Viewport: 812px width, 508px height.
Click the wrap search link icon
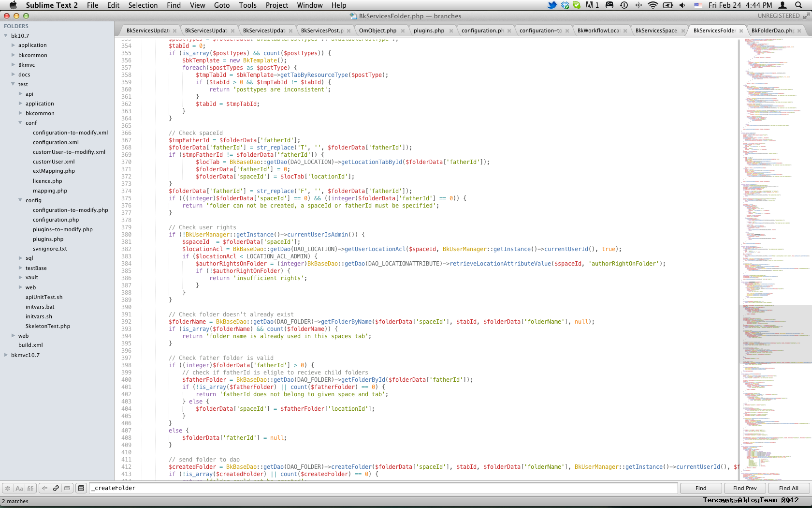pos(56,488)
